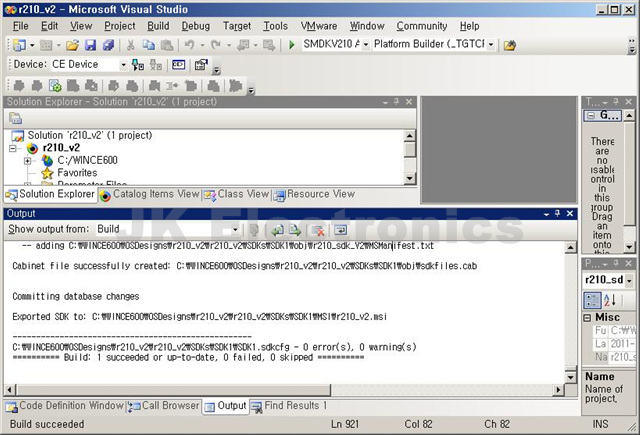Click the Go to Next Message icon
This screenshot has height=435, width=640.
295,230
